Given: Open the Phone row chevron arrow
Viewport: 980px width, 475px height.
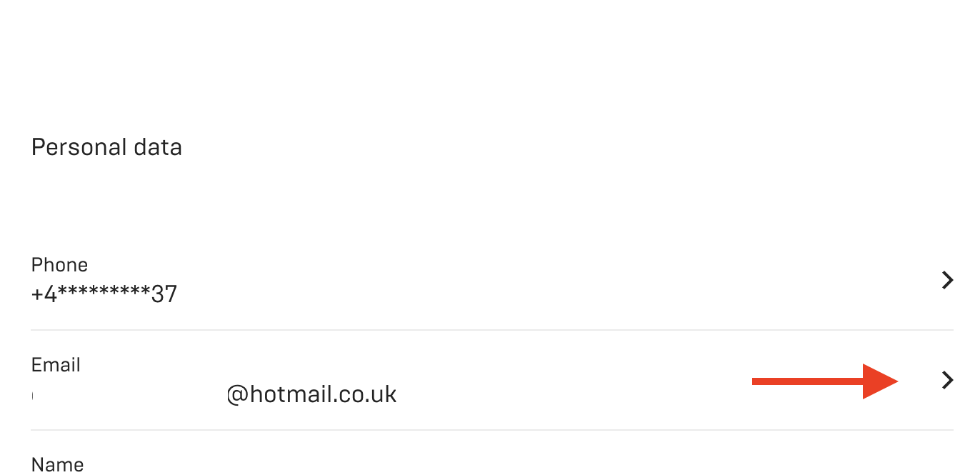Looking at the screenshot, I should 947,280.
